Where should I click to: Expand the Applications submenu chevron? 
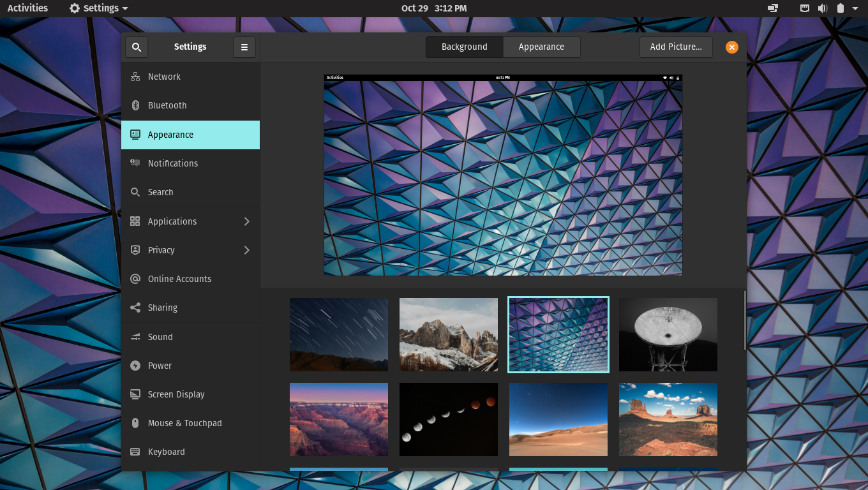tap(247, 221)
